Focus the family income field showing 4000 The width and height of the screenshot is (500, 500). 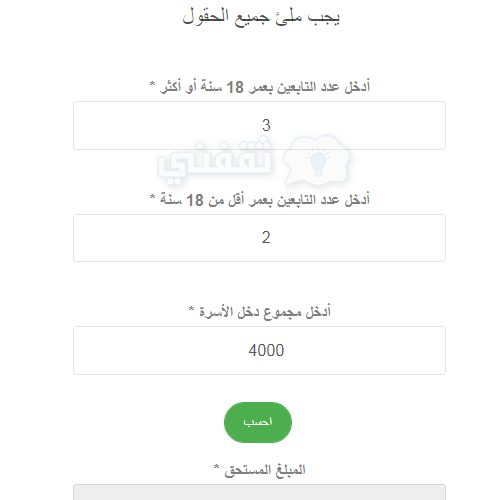(259, 350)
